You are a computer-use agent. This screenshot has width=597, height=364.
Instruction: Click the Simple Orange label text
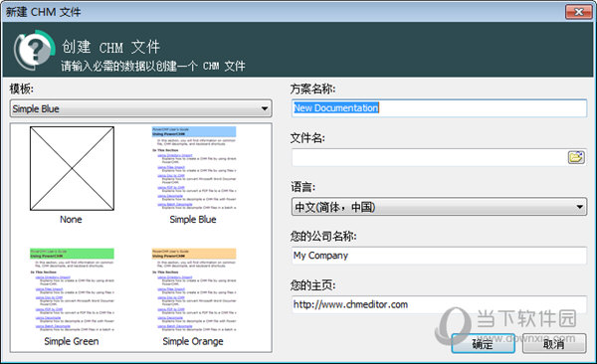(x=193, y=341)
